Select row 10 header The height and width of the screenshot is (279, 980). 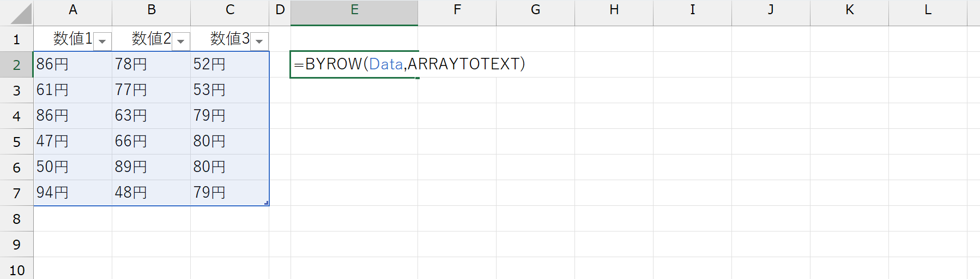click(16, 270)
